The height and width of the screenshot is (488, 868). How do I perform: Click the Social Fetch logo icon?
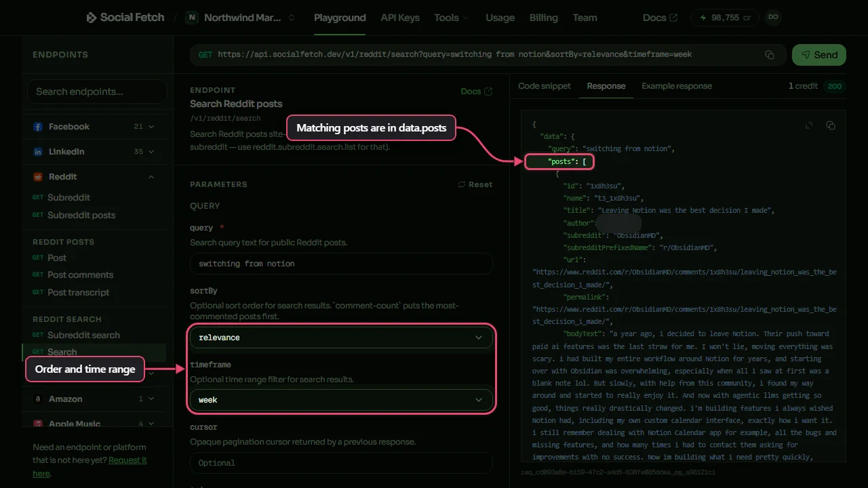tap(92, 18)
